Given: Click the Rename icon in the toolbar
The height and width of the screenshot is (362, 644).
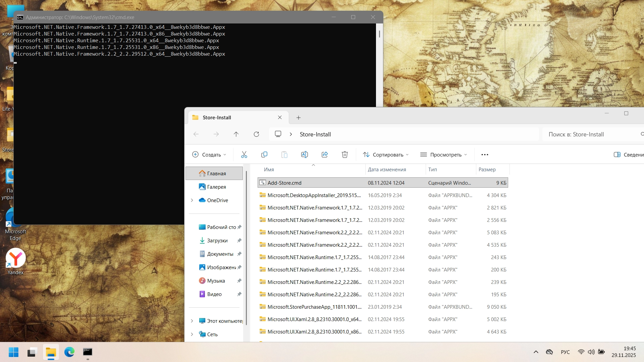Looking at the screenshot, I should (x=304, y=155).
